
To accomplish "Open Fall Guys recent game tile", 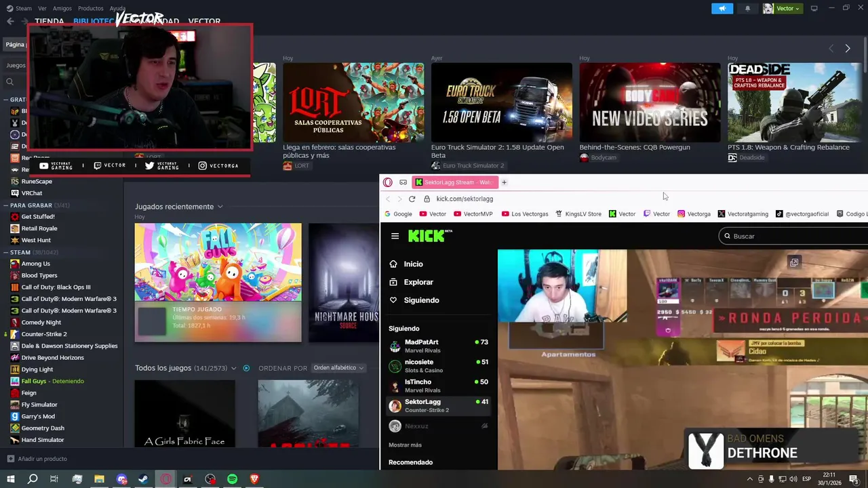I will tap(218, 283).
